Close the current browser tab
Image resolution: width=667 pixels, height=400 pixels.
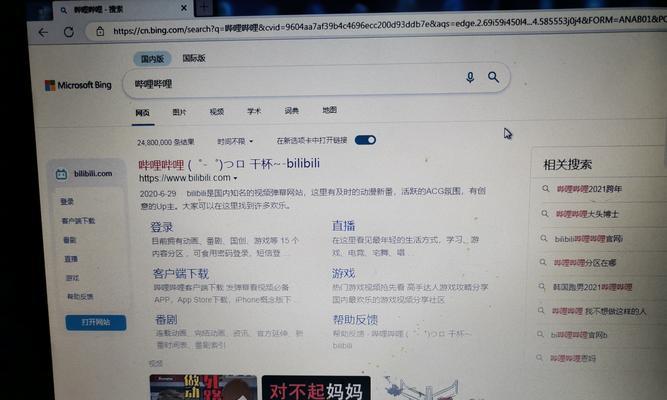(184, 8)
